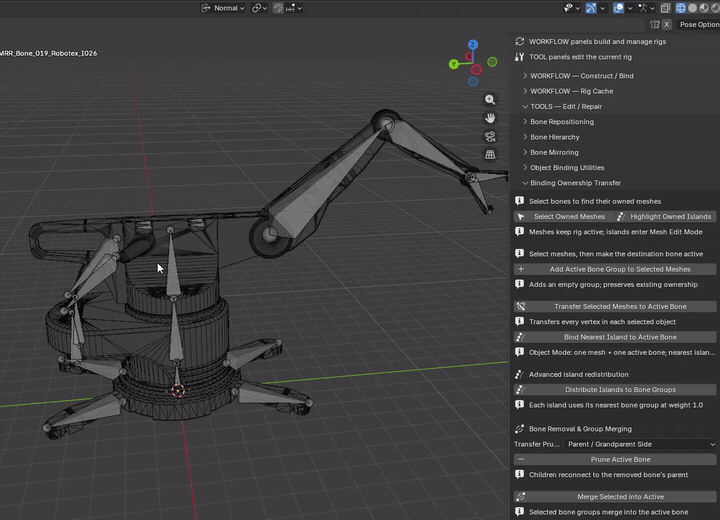
Task: Click info icon beside Object Mode: one mesh
Action: (519, 352)
